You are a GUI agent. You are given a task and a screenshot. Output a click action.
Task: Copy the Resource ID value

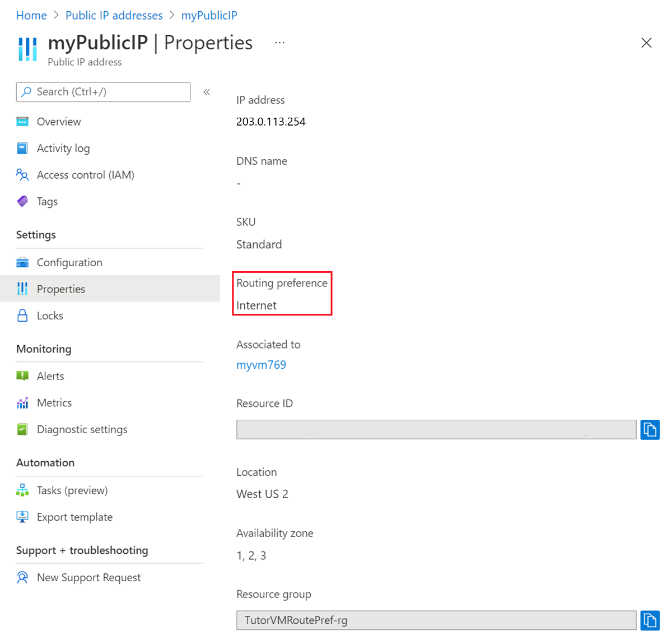(650, 430)
